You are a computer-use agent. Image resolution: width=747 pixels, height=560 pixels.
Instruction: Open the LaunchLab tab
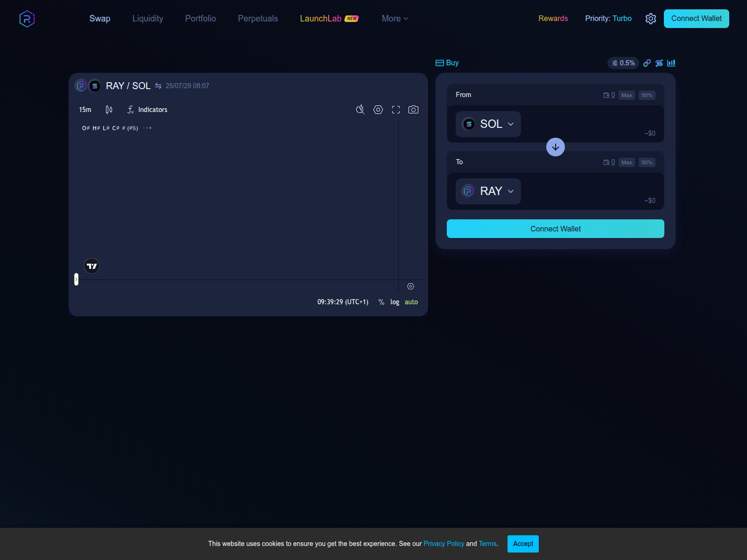pos(329,19)
